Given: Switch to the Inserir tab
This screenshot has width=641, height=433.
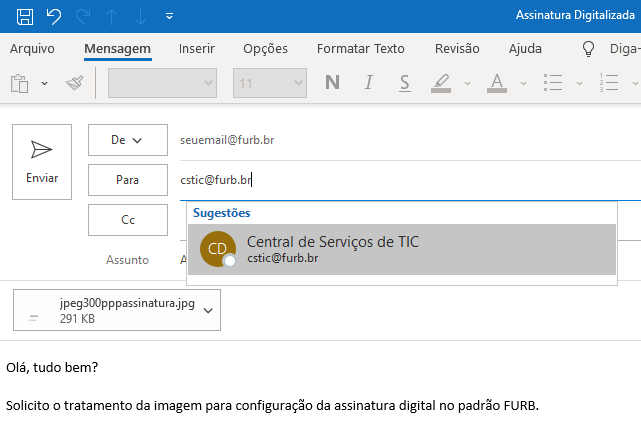Looking at the screenshot, I should (197, 49).
